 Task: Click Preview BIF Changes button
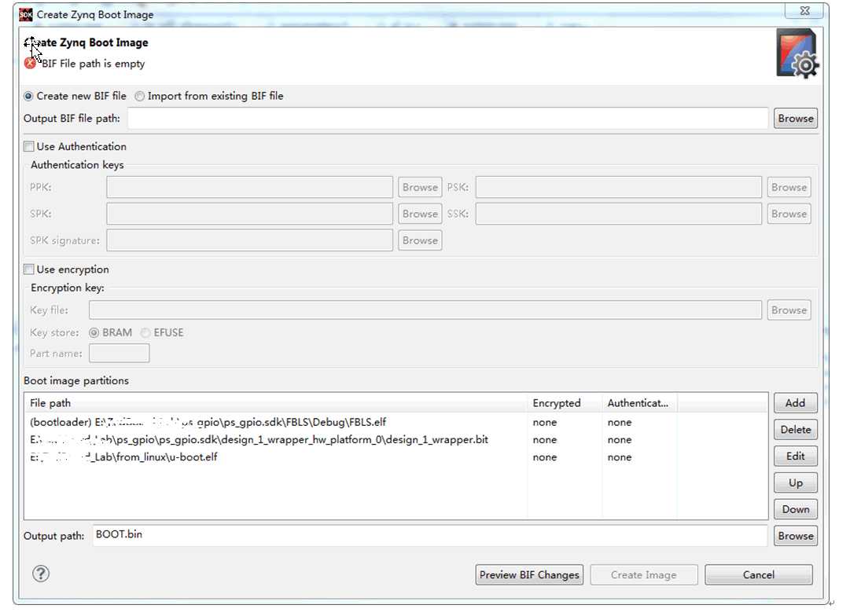[529, 575]
